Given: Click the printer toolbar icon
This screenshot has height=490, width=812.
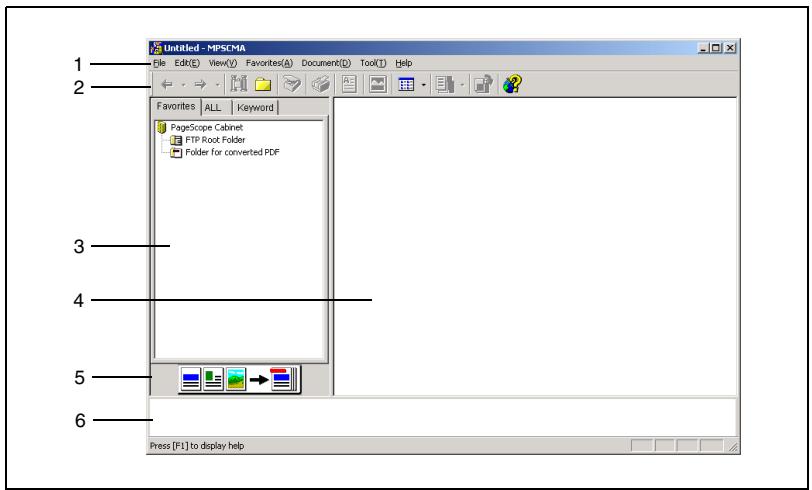Looking at the screenshot, I should [x=321, y=84].
